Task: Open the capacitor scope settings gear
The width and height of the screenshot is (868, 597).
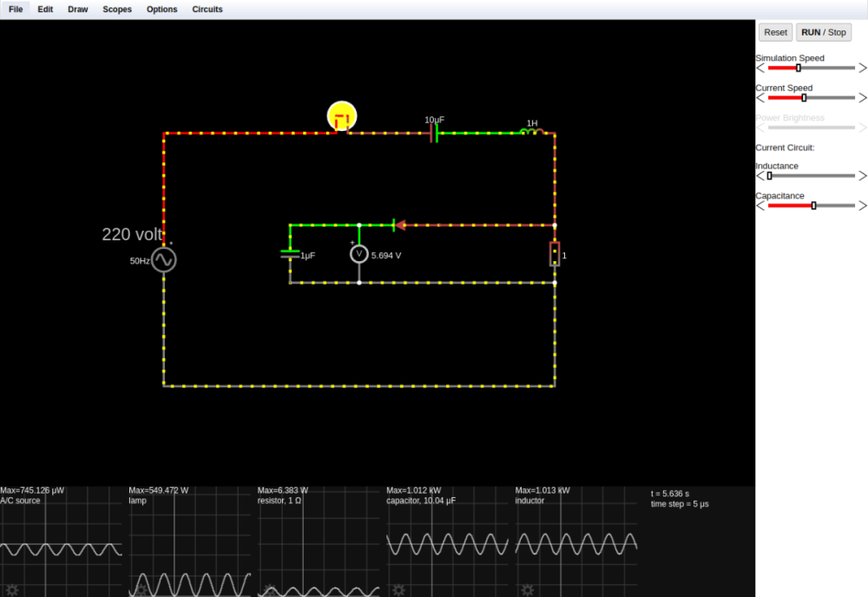Action: click(x=398, y=589)
